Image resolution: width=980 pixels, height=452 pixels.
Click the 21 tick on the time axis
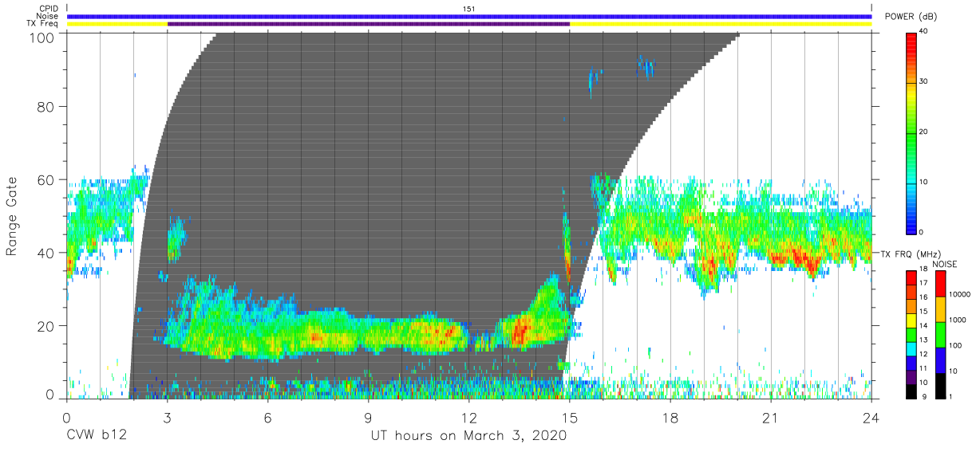tap(771, 418)
